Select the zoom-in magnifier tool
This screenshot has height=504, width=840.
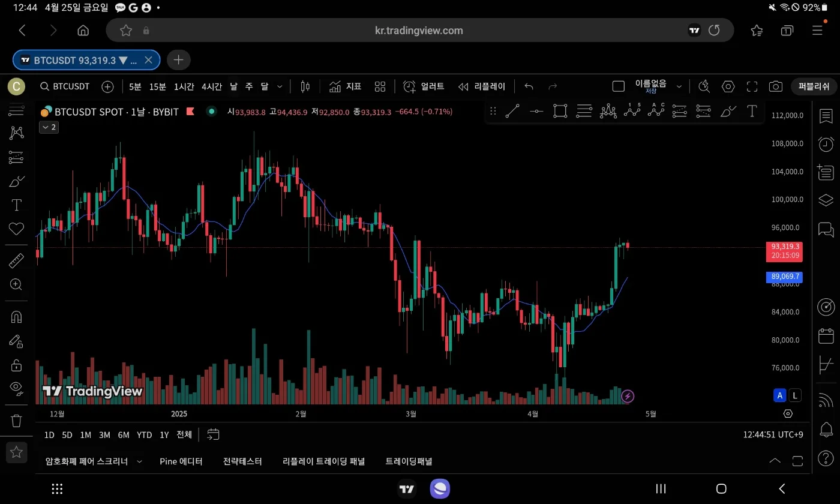pyautogui.click(x=16, y=284)
